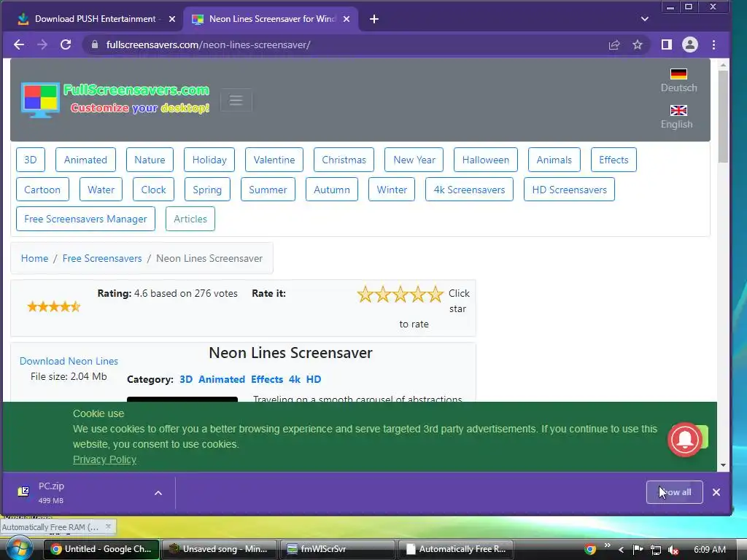
Task: Click muted volume tray icon
Action: pyautogui.click(x=673, y=550)
